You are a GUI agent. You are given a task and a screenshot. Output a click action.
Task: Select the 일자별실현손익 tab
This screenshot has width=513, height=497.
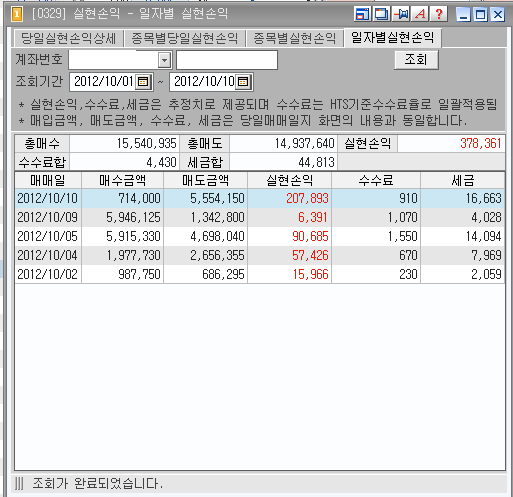click(x=393, y=37)
